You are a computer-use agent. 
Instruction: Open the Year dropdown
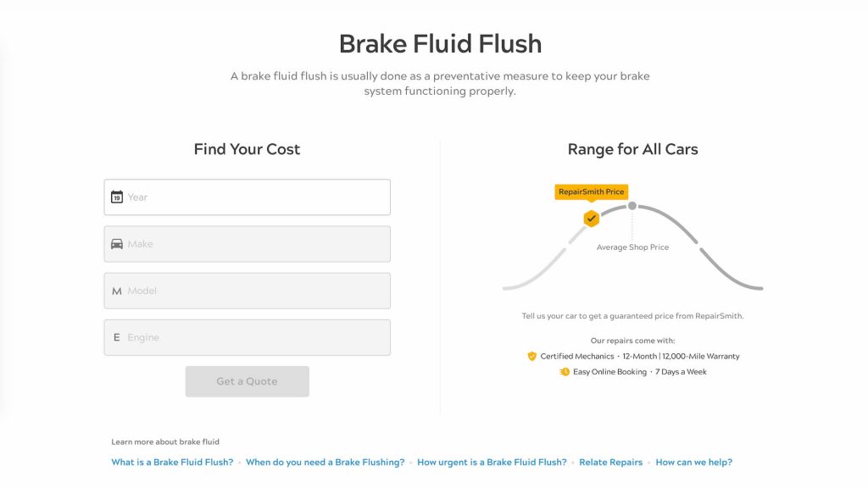click(247, 197)
